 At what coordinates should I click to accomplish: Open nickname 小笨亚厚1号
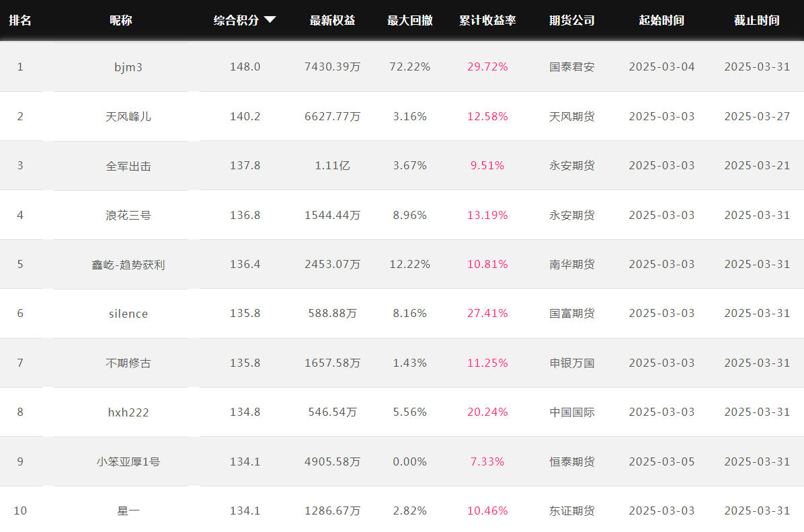pyautogui.click(x=128, y=461)
